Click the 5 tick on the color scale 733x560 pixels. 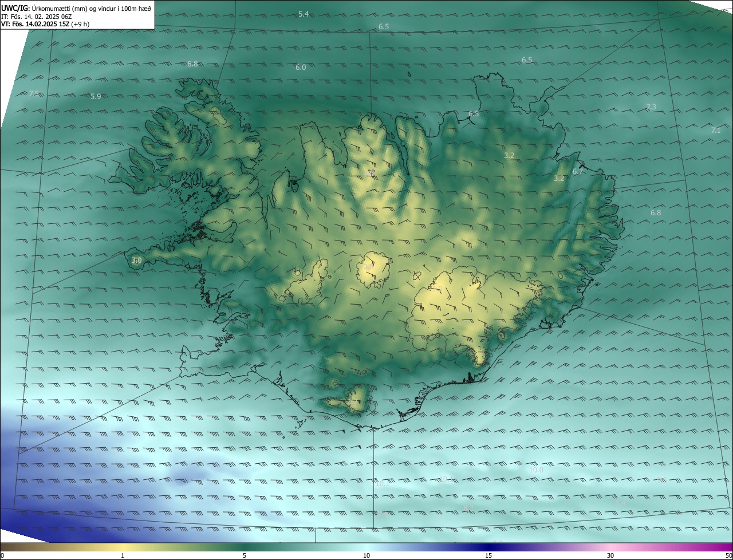click(245, 555)
